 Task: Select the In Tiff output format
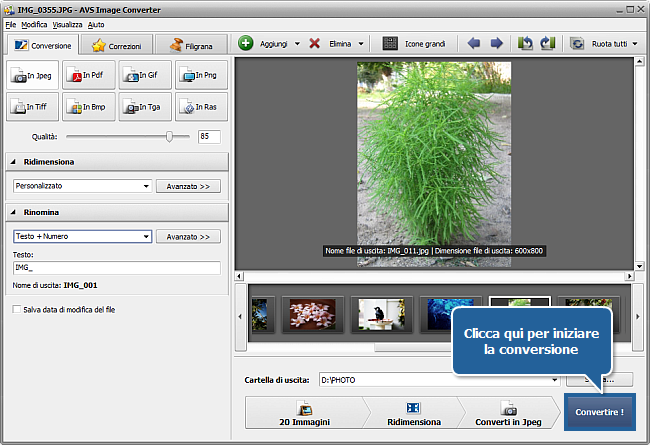[x=32, y=106]
